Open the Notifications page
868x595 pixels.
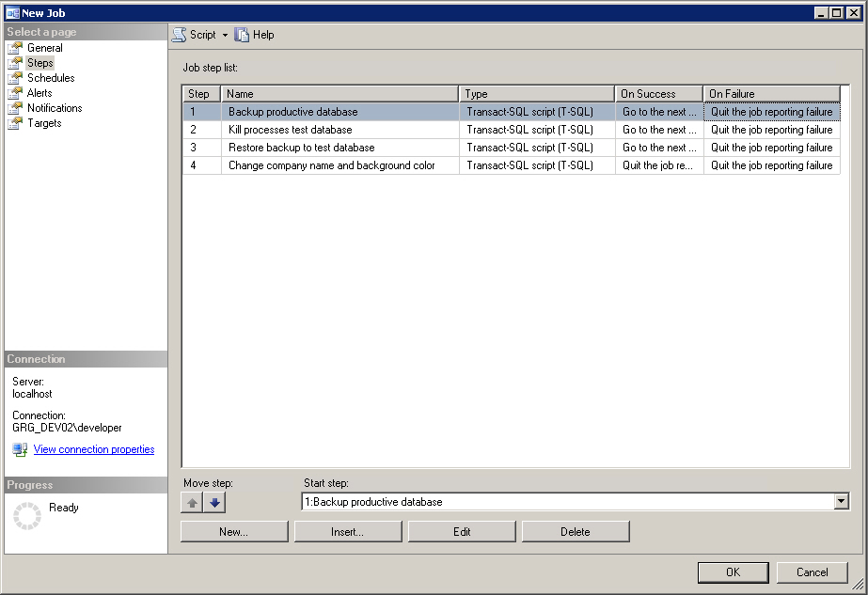point(55,108)
